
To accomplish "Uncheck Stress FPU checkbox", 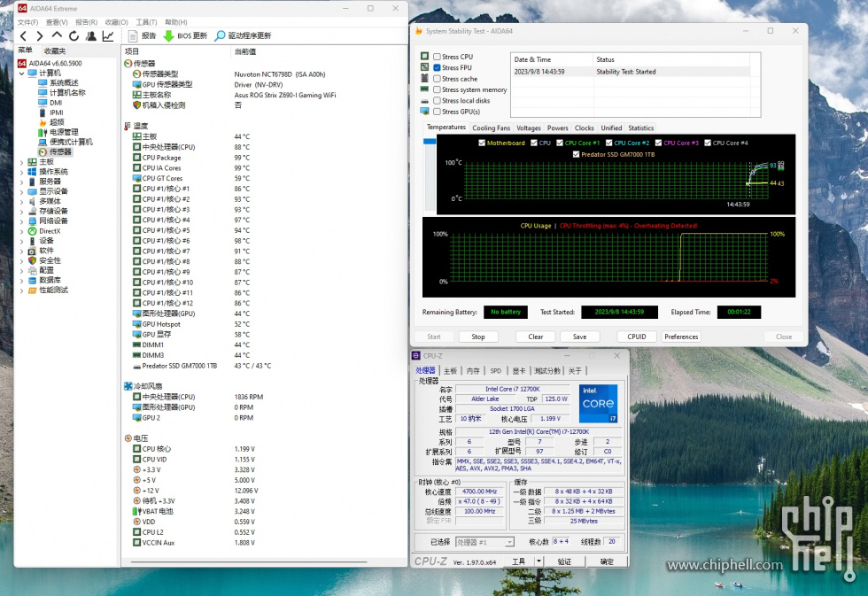I will coord(437,67).
